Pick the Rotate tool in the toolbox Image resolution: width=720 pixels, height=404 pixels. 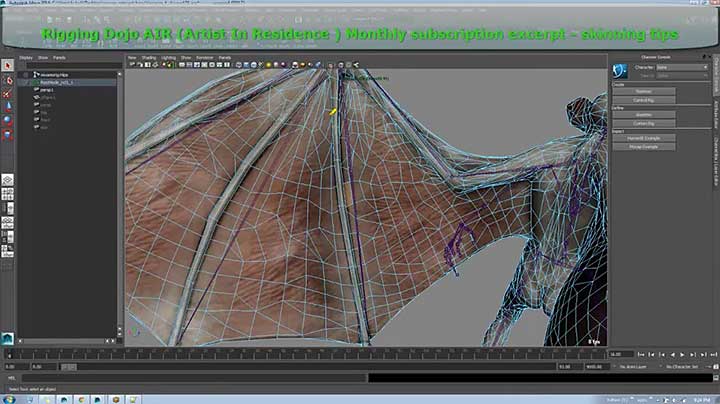tap(7, 120)
